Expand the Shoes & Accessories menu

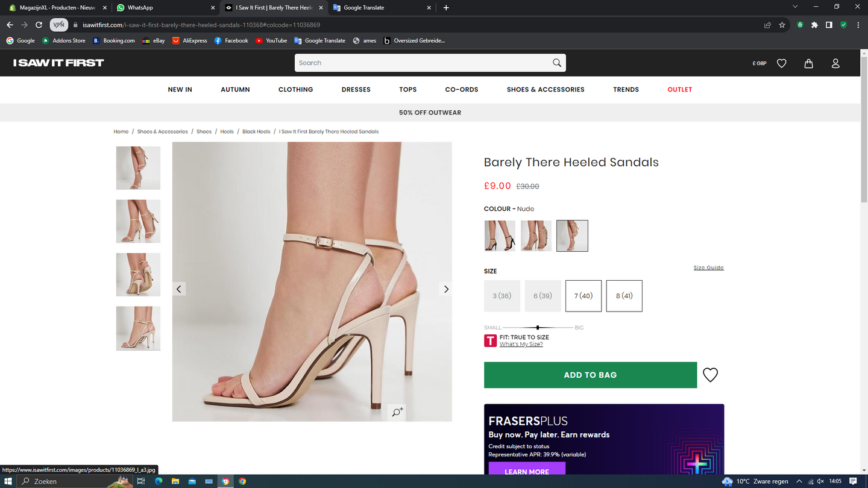[545, 89]
